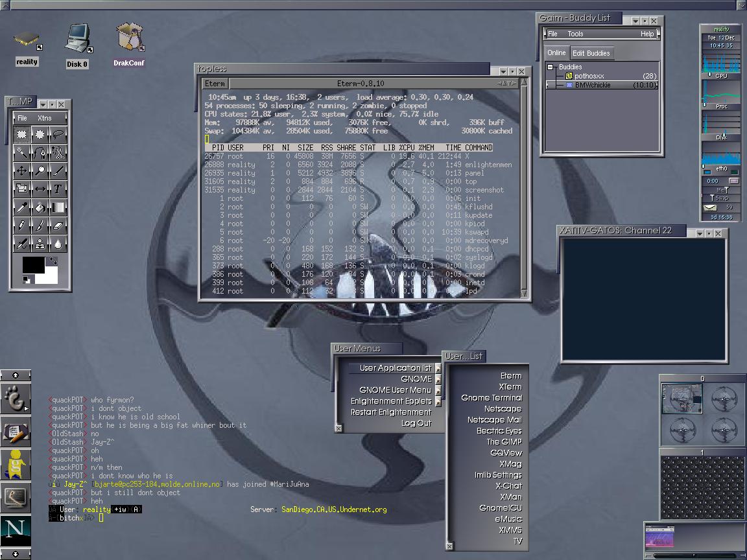The width and height of the screenshot is (747, 560).
Task: Switch to the highlighted desktop thumbnail in pager 0
Action: point(682,398)
